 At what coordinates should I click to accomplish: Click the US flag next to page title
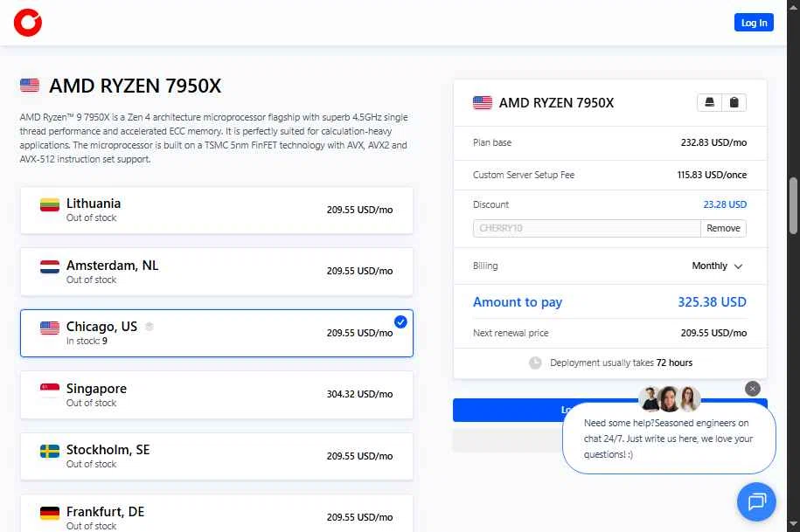pos(30,85)
